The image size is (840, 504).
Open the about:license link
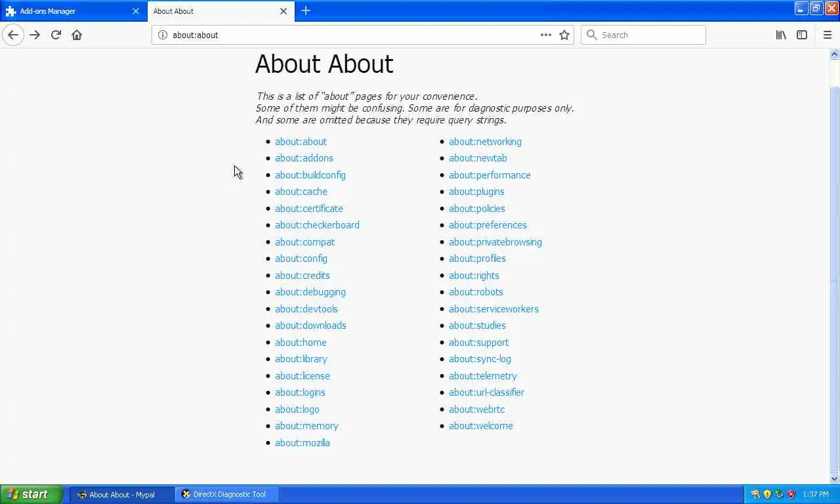pos(303,376)
